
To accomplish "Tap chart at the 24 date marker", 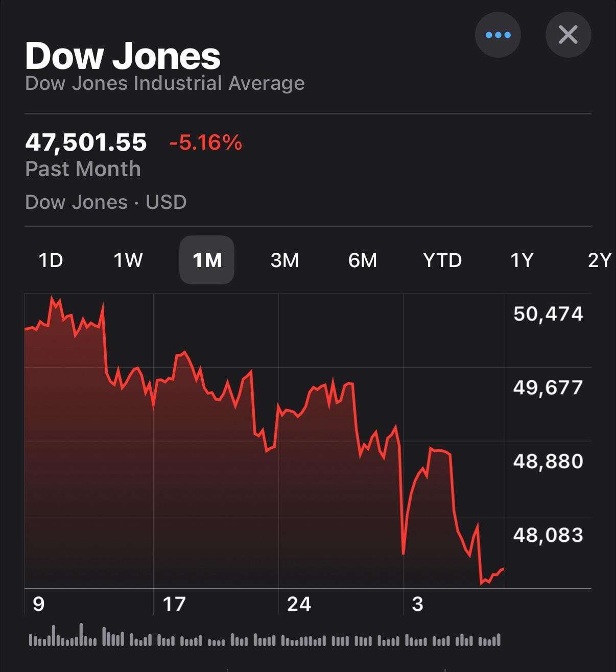I will 299,604.
